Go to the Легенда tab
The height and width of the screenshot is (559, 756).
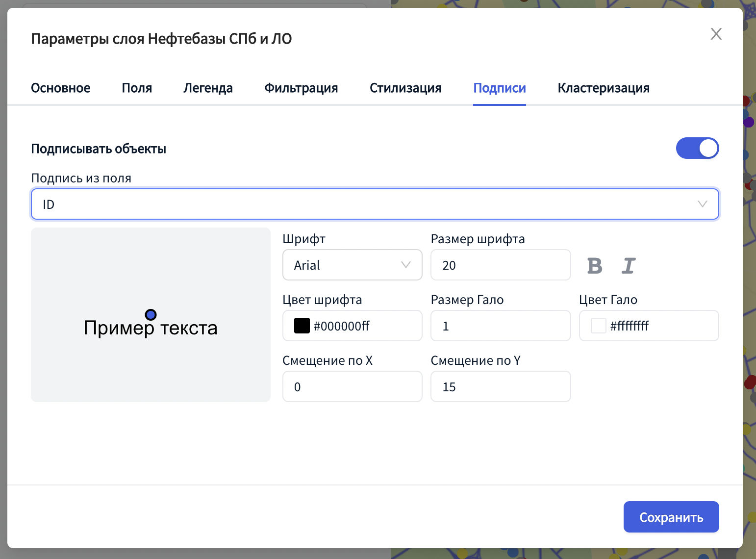pyautogui.click(x=208, y=88)
